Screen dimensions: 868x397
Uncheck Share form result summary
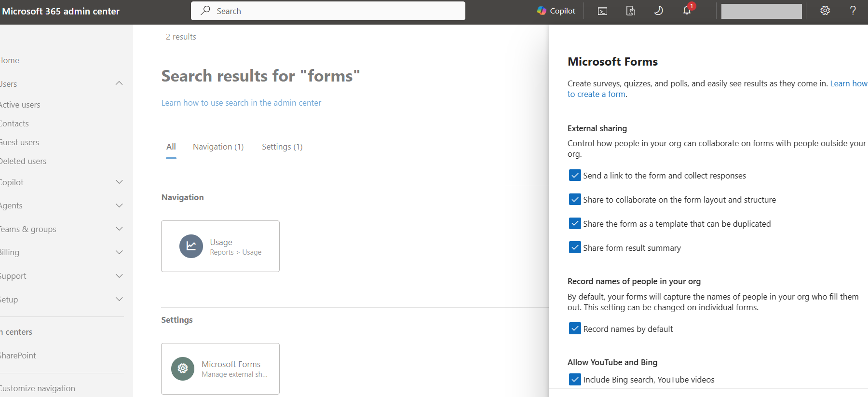click(x=575, y=247)
